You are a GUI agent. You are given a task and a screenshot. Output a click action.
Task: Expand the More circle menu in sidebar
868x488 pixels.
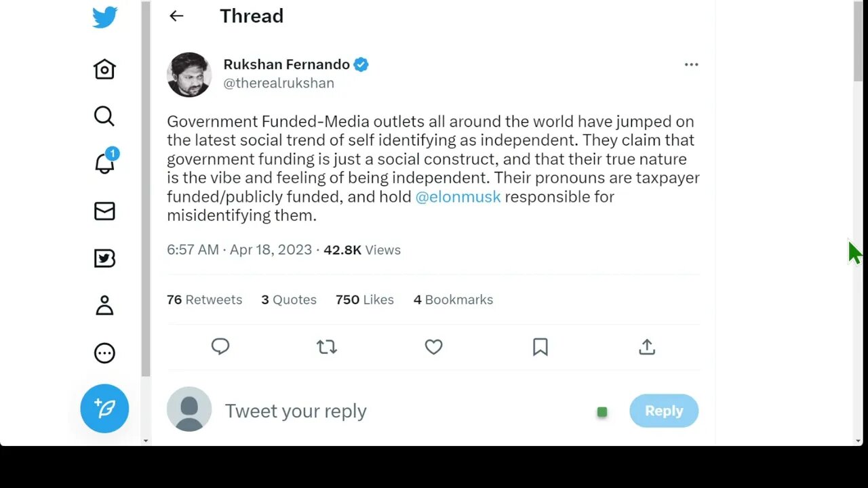click(104, 353)
